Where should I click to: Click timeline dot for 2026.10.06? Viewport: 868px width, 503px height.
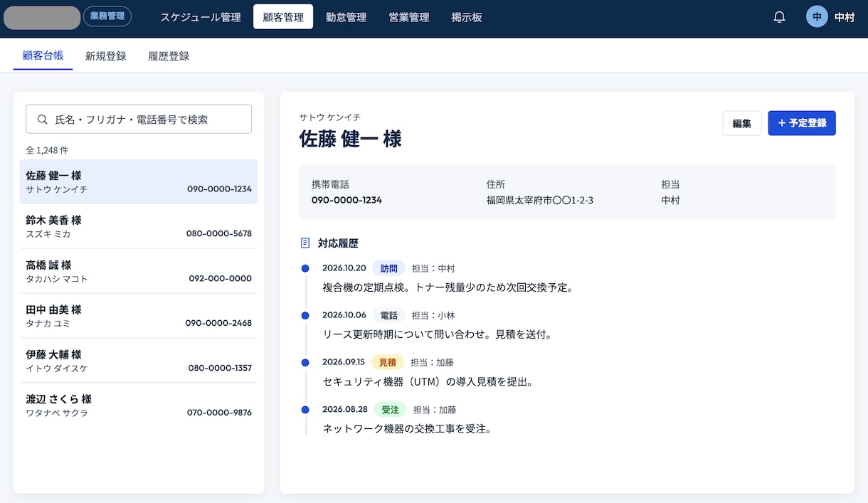coord(305,315)
